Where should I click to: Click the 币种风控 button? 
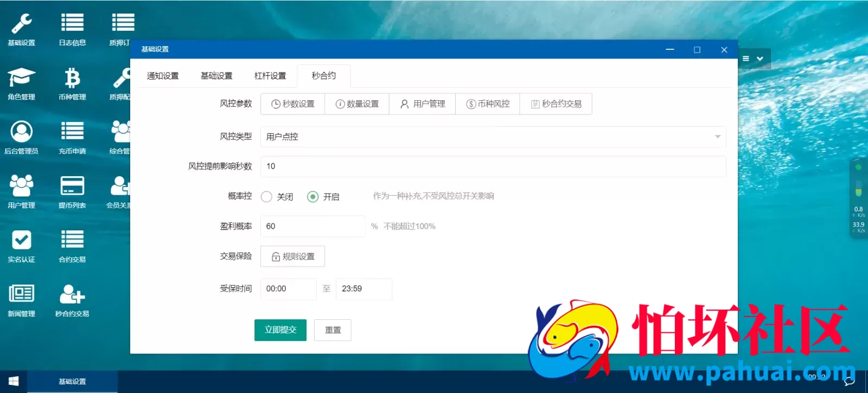[x=488, y=104]
